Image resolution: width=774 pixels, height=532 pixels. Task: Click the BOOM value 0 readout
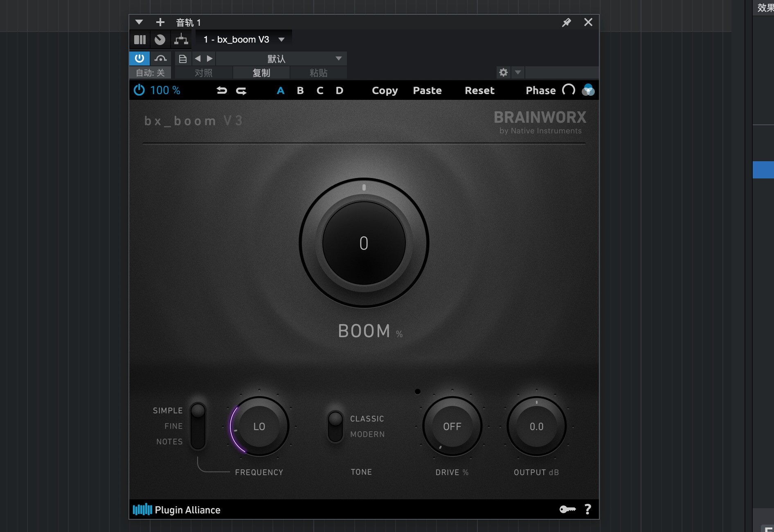[364, 243]
